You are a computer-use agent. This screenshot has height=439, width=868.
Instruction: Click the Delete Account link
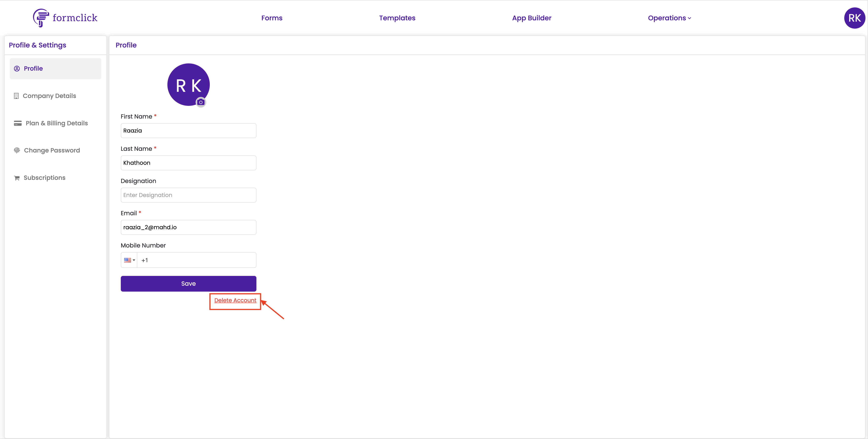[235, 300]
